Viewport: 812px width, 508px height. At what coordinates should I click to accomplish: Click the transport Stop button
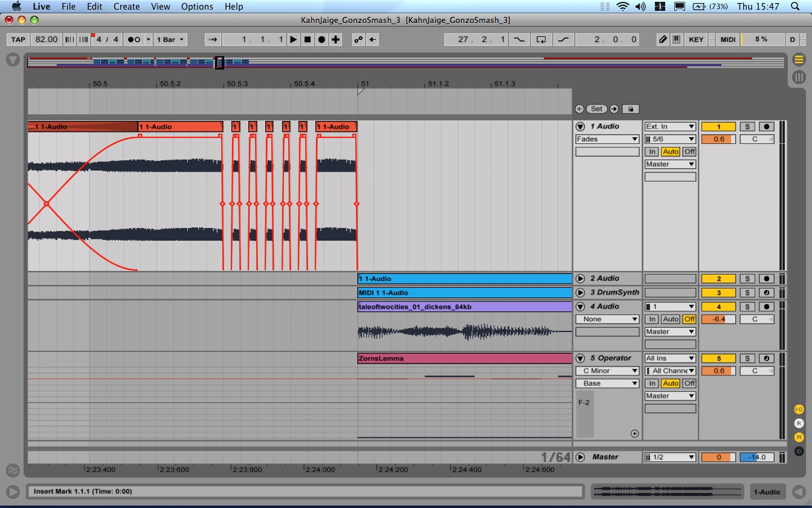click(308, 39)
